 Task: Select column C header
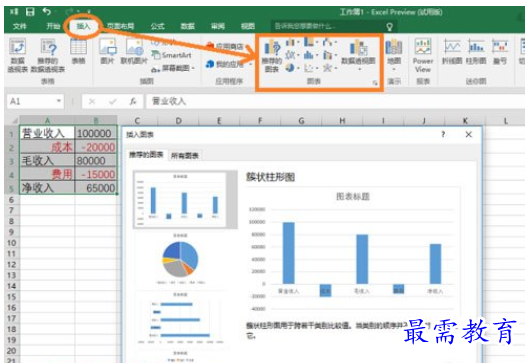(137, 121)
